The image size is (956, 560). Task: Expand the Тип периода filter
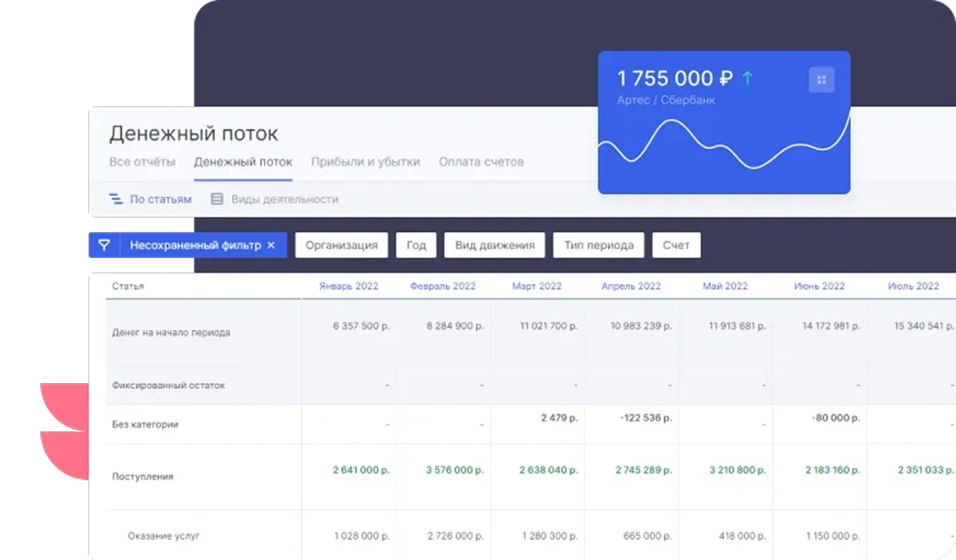[598, 245]
